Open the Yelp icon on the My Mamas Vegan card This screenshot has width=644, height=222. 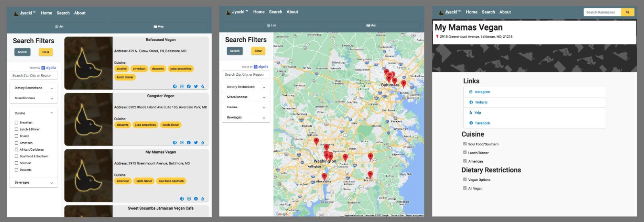point(203,199)
